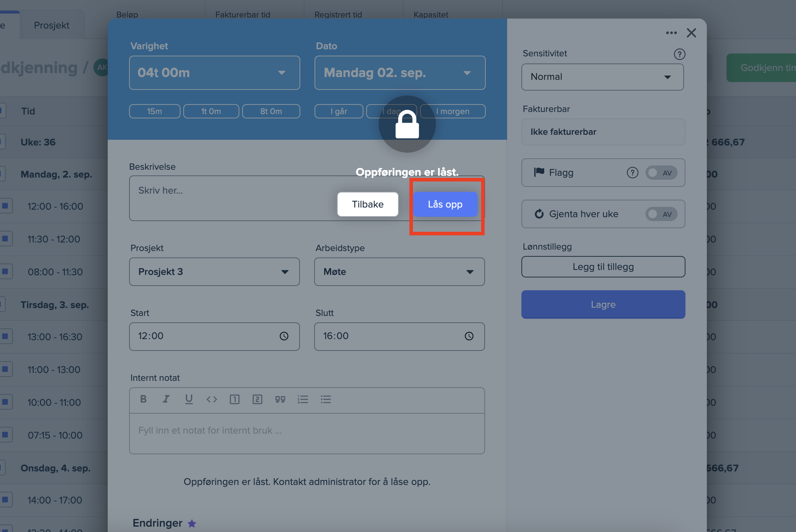Open the three-dots more options menu
796x532 pixels.
671,33
